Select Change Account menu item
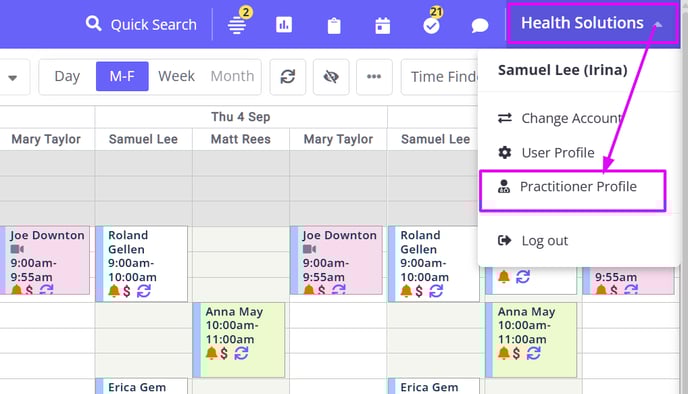Viewport: 688px width, 394px height. pos(560,118)
